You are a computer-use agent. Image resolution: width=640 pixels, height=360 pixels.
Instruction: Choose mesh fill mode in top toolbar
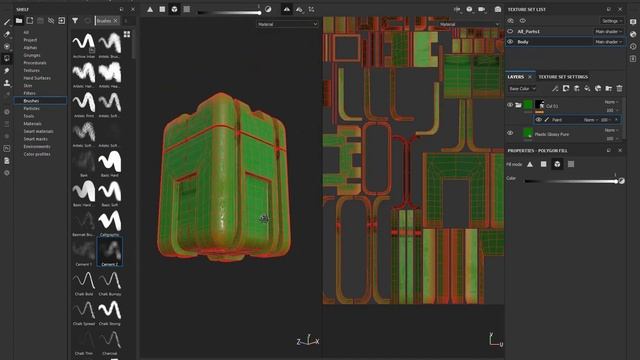pyautogui.click(x=174, y=9)
